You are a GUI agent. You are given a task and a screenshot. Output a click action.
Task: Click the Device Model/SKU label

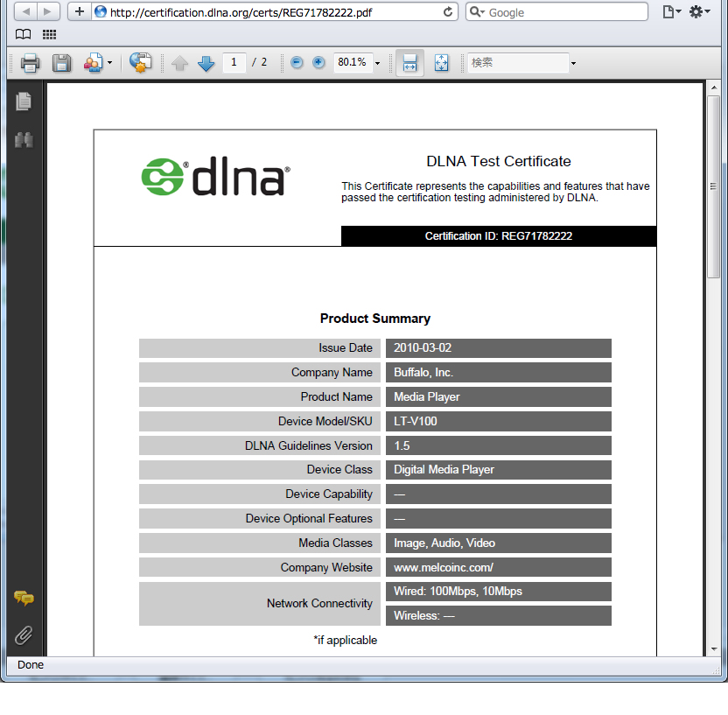click(325, 421)
